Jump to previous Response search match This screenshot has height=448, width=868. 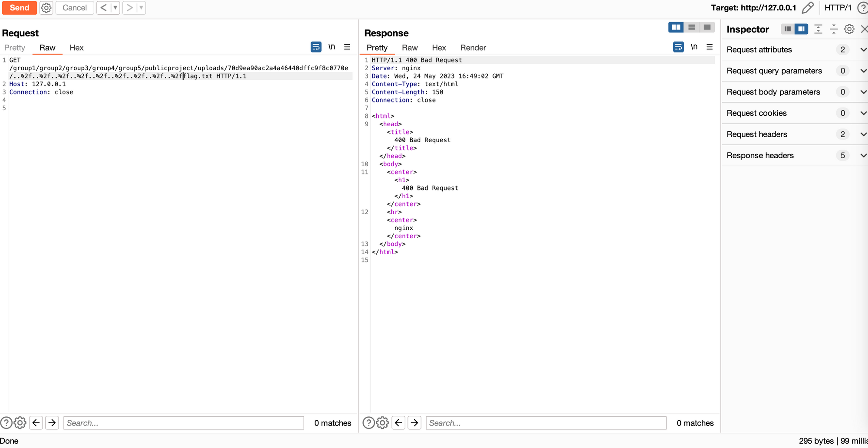click(x=399, y=423)
